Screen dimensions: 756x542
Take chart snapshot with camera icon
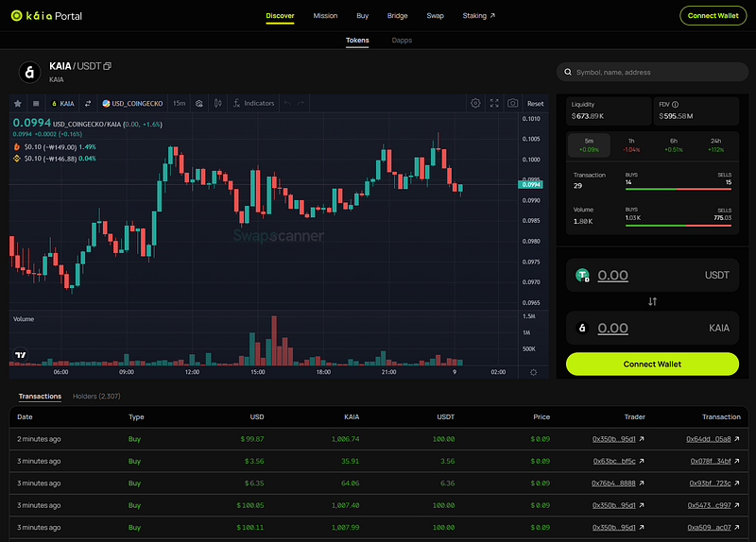[512, 103]
